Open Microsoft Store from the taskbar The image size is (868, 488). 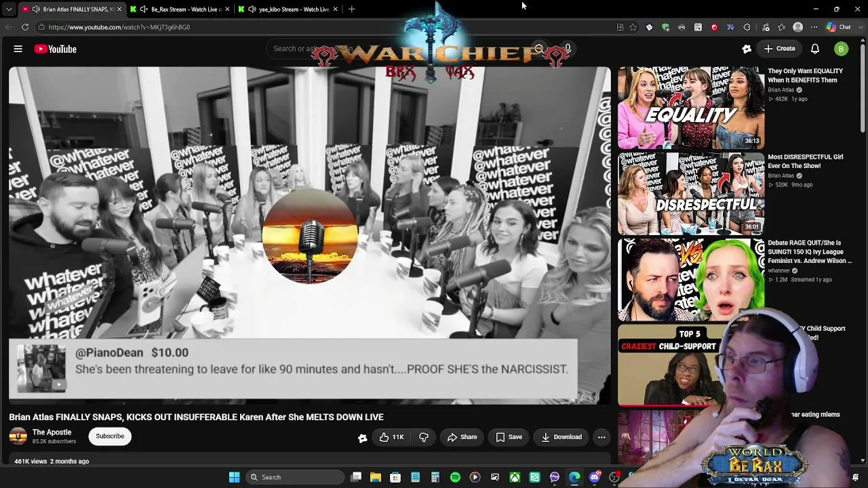pyautogui.click(x=395, y=477)
